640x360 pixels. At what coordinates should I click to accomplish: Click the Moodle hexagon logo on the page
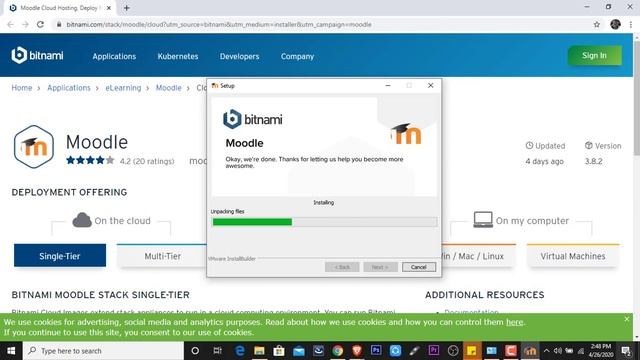point(33,147)
